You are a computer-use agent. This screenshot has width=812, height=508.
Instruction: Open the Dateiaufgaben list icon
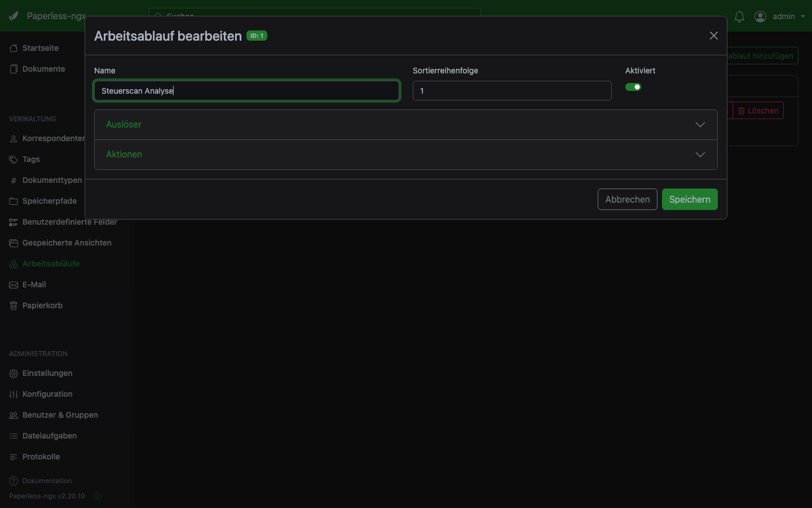pyautogui.click(x=13, y=436)
